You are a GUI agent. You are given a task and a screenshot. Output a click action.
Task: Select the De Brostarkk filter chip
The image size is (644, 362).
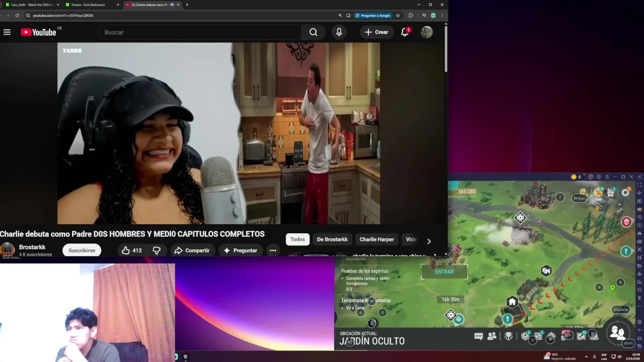point(332,239)
